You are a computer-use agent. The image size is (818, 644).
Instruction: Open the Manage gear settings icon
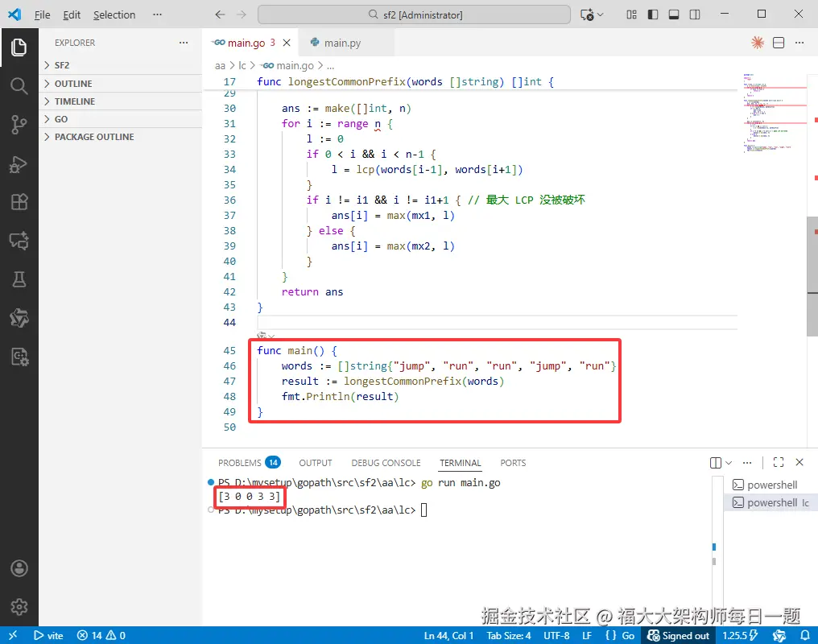[19, 607]
